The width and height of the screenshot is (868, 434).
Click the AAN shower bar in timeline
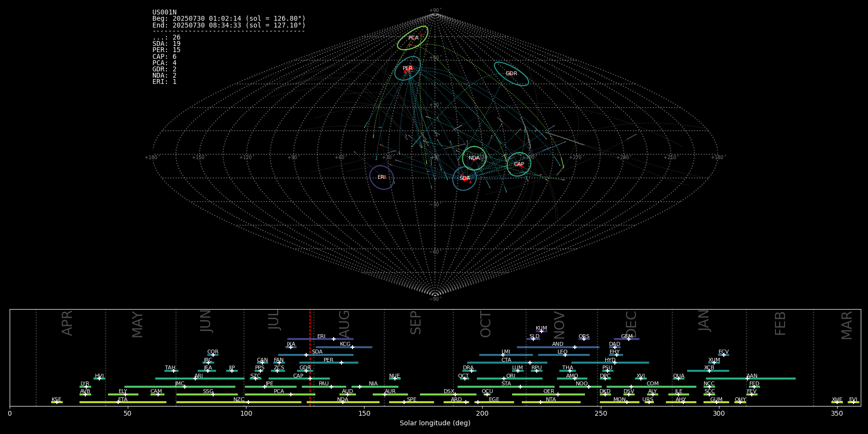click(751, 379)
